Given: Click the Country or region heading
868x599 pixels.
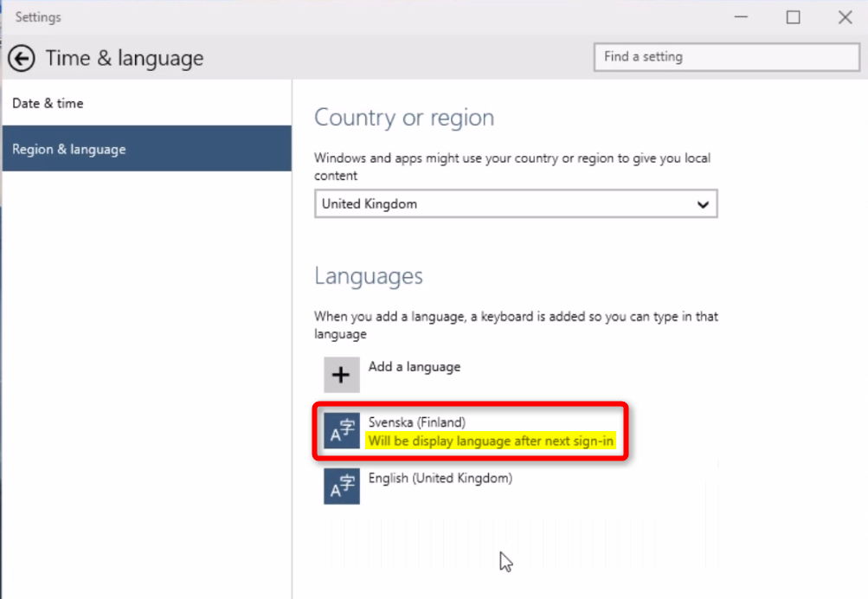Looking at the screenshot, I should [404, 118].
